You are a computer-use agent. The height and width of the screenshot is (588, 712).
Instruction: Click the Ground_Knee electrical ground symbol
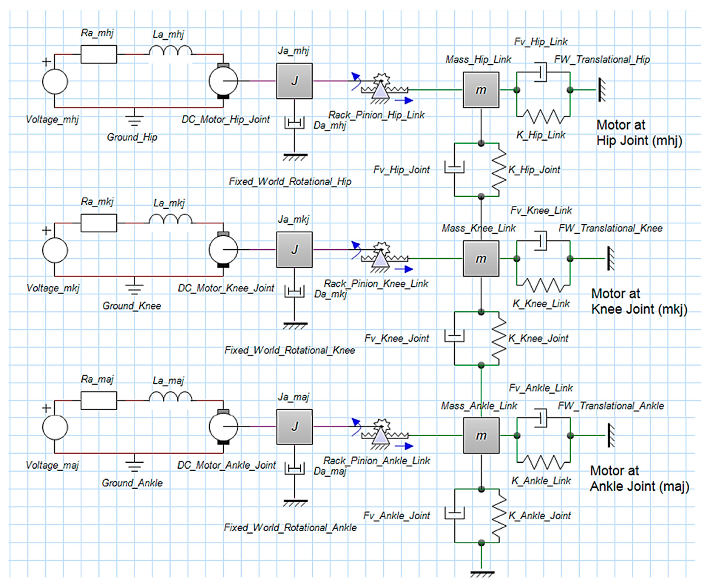pyautogui.click(x=134, y=288)
